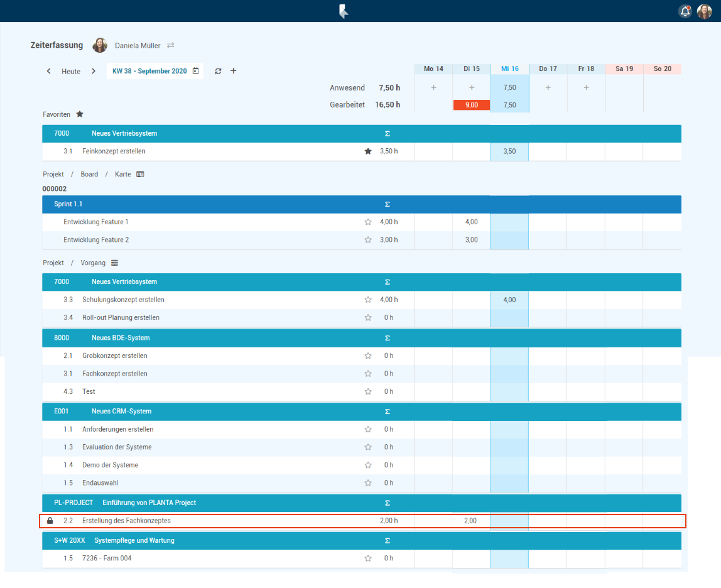Click the Projekt/Board/Karte card view icon

click(x=140, y=174)
